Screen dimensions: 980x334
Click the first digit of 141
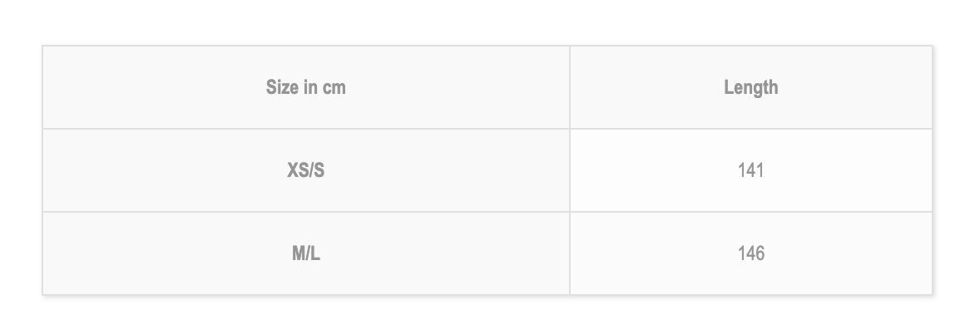point(742,170)
